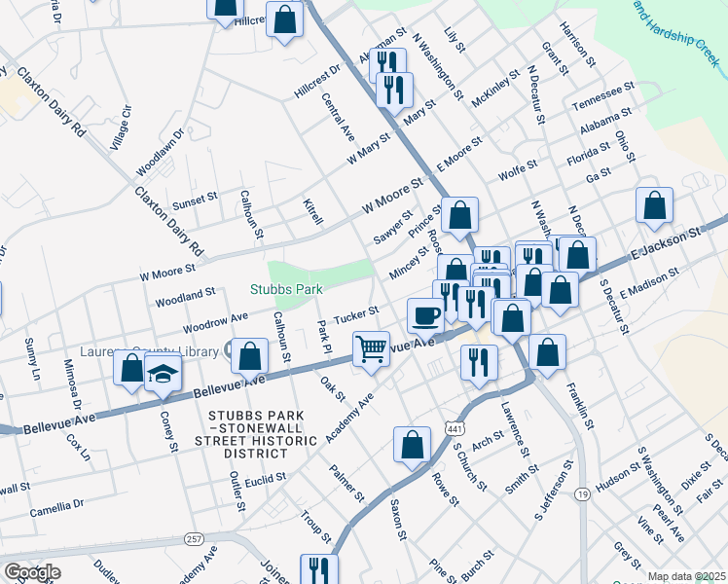Click the Sunset St label
The width and height of the screenshot is (728, 584).
pyautogui.click(x=195, y=201)
